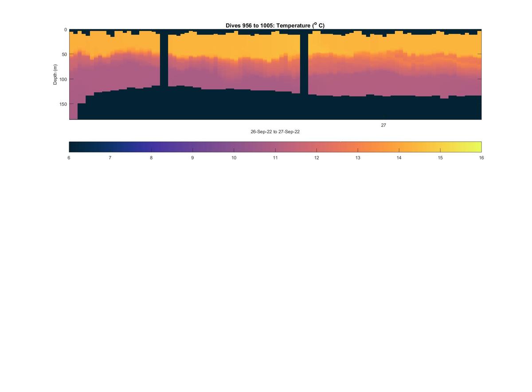
Task: Click the colorbar tick label '16'
Action: click(481, 158)
